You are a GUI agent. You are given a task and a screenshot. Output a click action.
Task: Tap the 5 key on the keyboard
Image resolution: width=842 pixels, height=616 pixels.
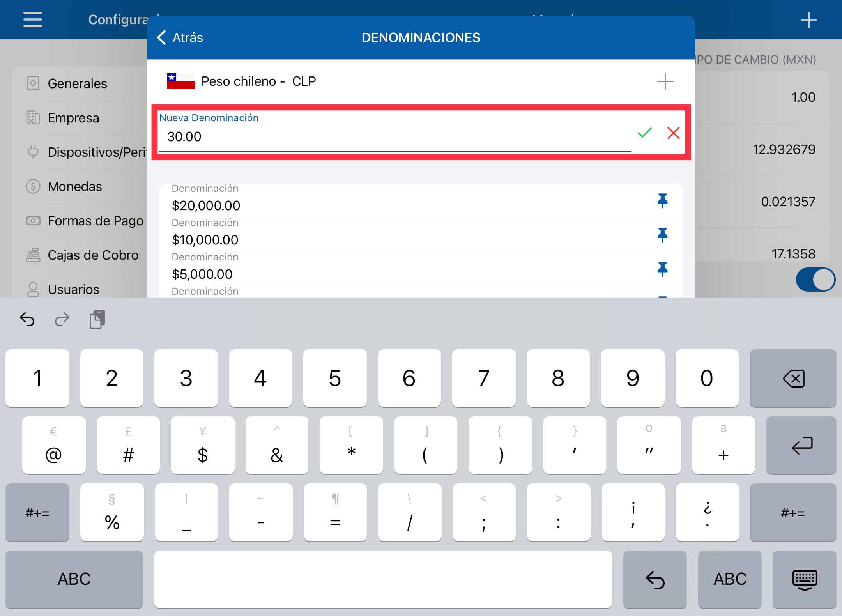[335, 378]
